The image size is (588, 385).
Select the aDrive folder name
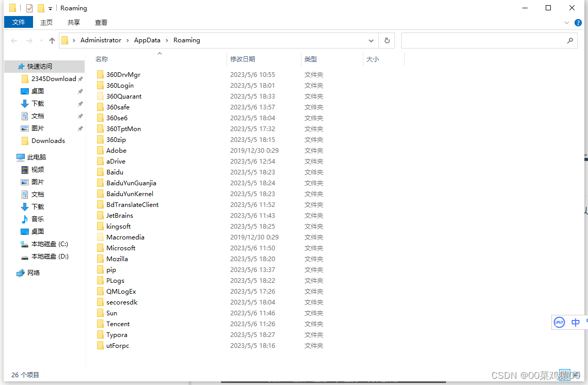(x=116, y=161)
